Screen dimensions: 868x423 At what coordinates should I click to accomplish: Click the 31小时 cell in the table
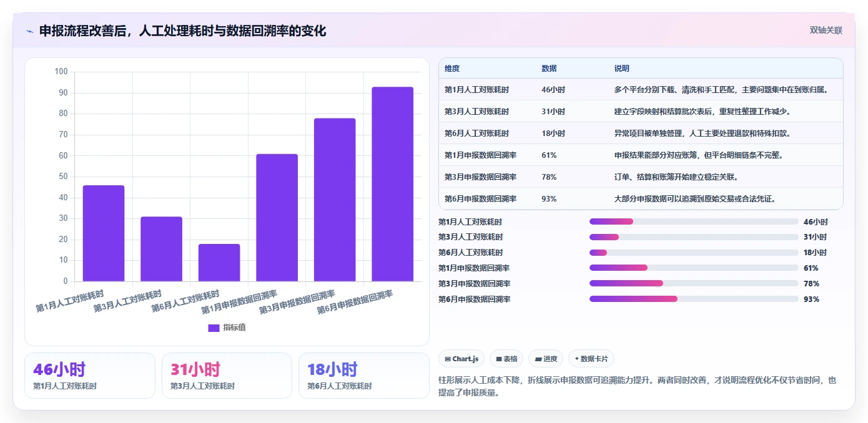coord(553,112)
